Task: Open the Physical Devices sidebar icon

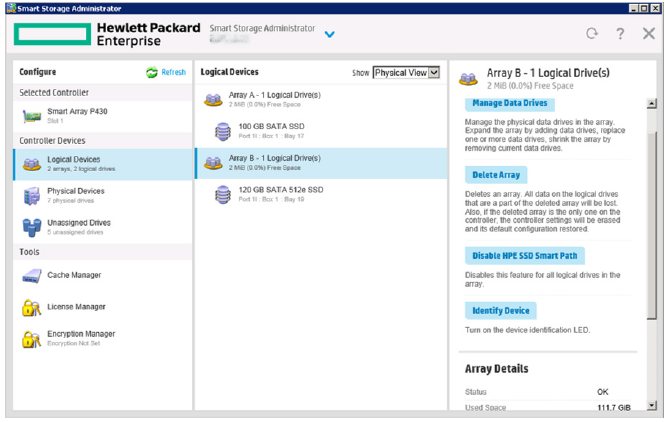Action: tap(32, 196)
